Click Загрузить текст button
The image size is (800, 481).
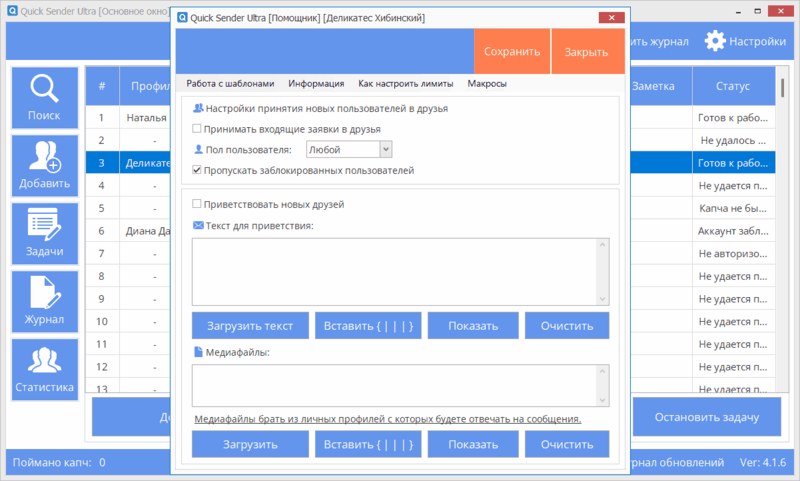pyautogui.click(x=250, y=326)
